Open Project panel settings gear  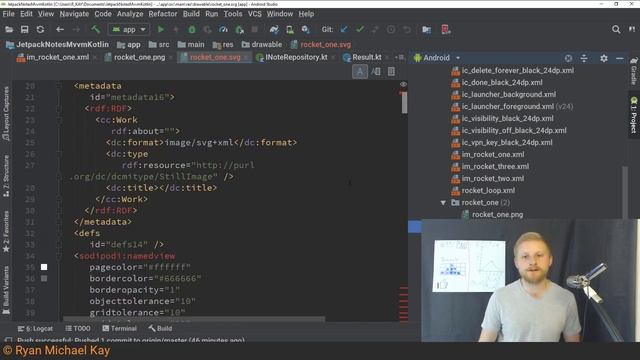[604, 58]
